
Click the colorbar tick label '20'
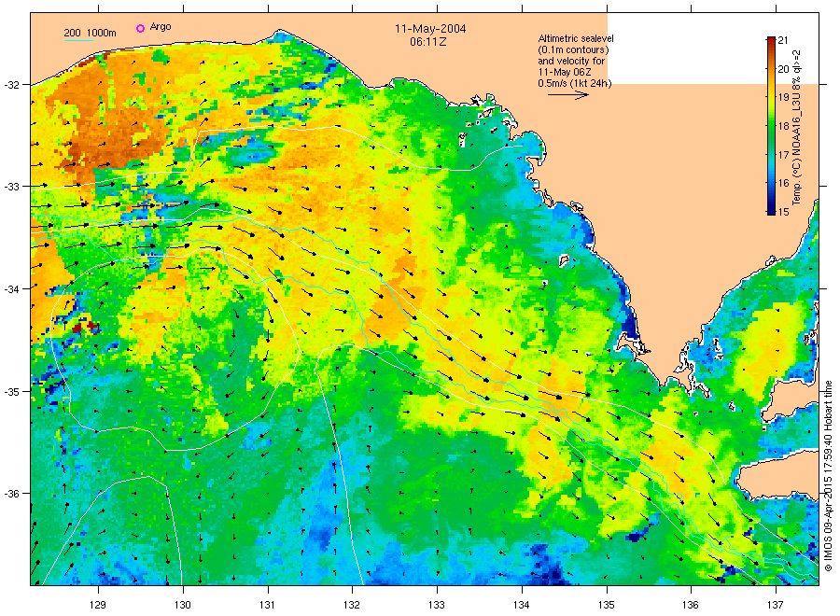[783, 69]
